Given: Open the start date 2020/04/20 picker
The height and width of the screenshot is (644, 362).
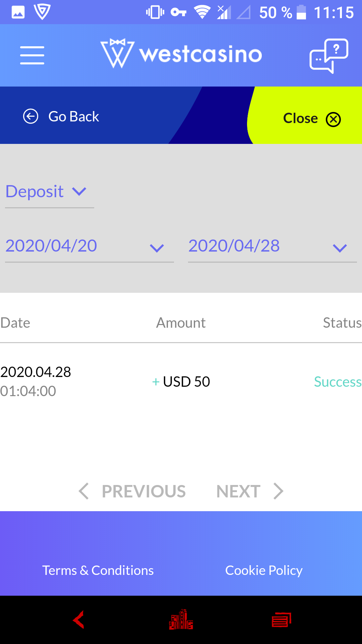Looking at the screenshot, I should click(x=89, y=247).
